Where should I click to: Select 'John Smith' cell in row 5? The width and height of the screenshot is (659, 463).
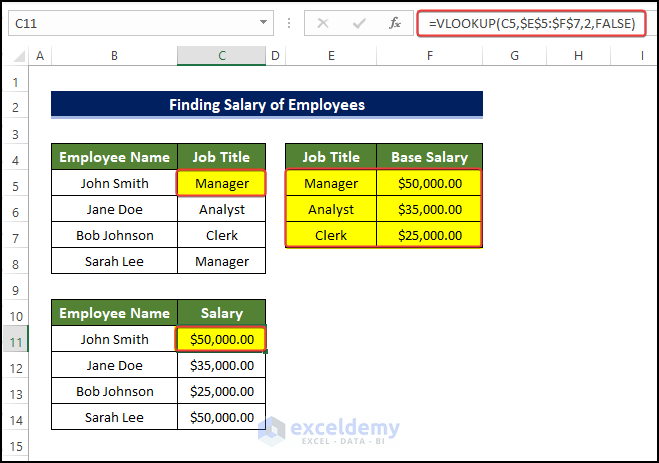(x=114, y=183)
